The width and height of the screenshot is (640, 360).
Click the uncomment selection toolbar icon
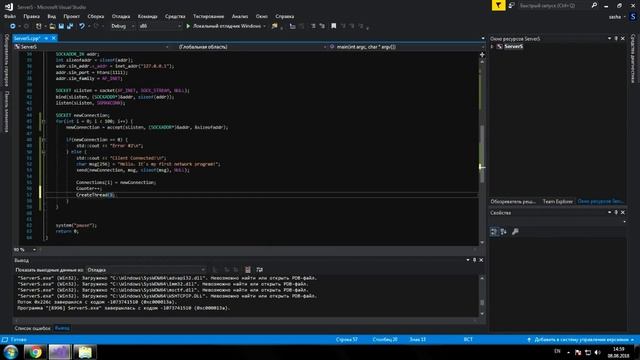[322, 26]
